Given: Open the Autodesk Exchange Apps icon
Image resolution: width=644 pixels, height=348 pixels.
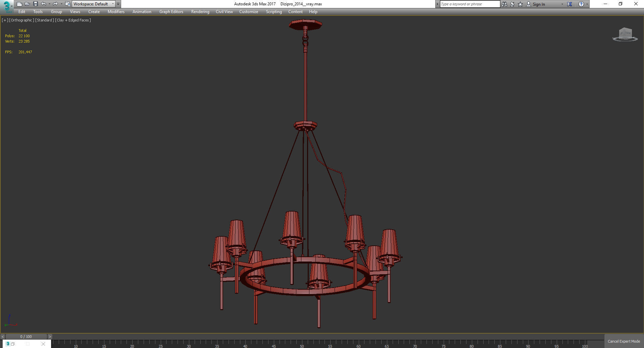Looking at the screenshot, I should [569, 4].
